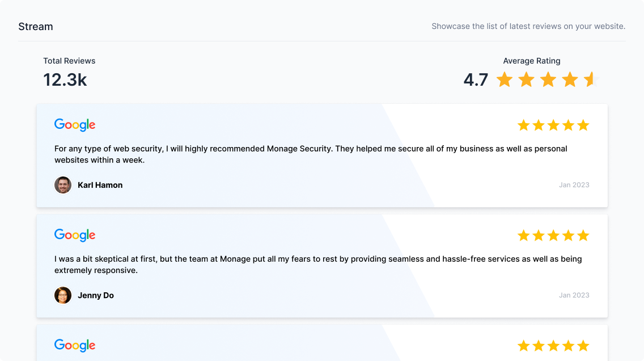Click the review text recommending Monage Security
This screenshot has width=644, height=361.
coord(311,154)
